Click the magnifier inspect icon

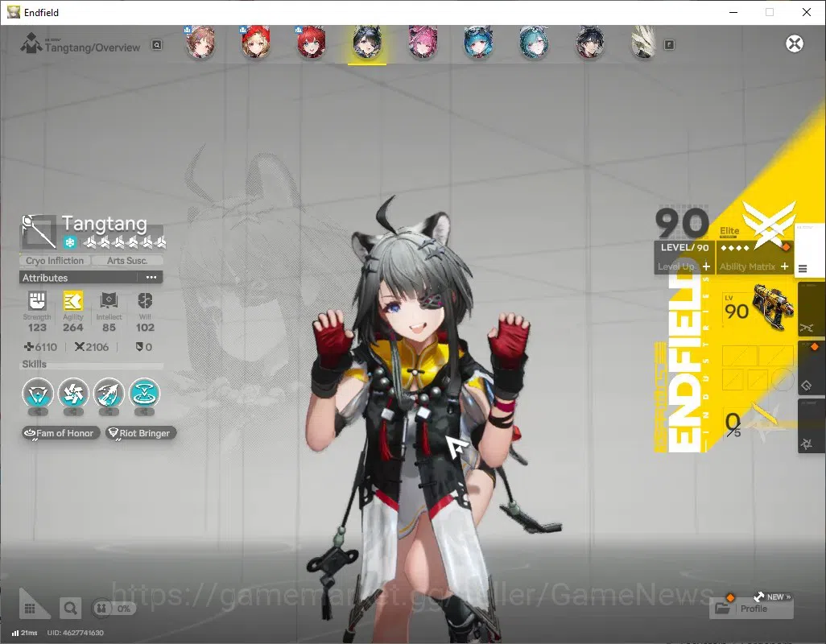click(70, 609)
